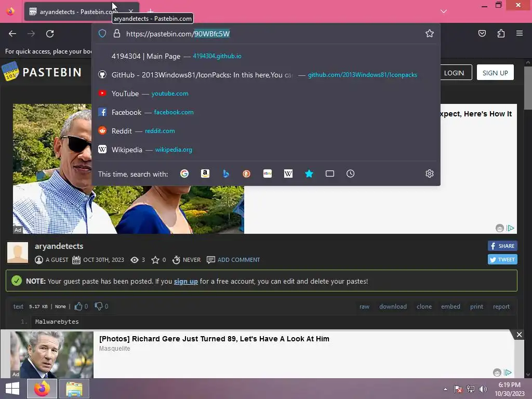Open the Action Center flag icon
Screen dimensions: 532x399
(x=458, y=389)
